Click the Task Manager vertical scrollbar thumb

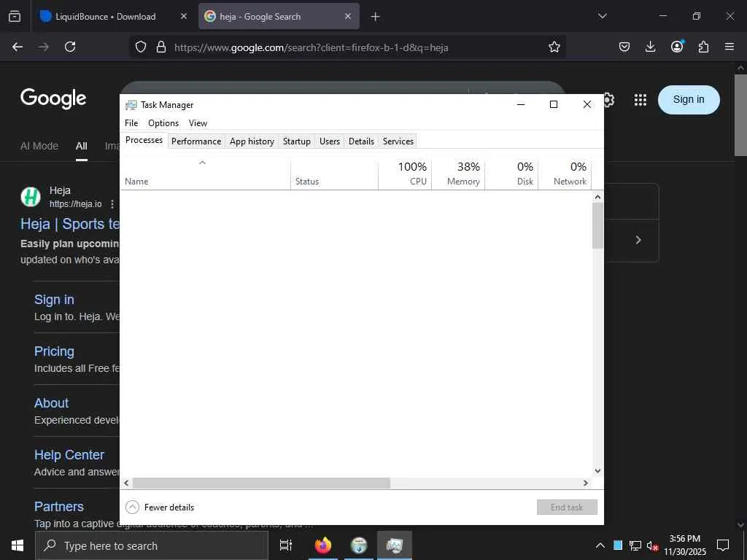click(x=598, y=226)
